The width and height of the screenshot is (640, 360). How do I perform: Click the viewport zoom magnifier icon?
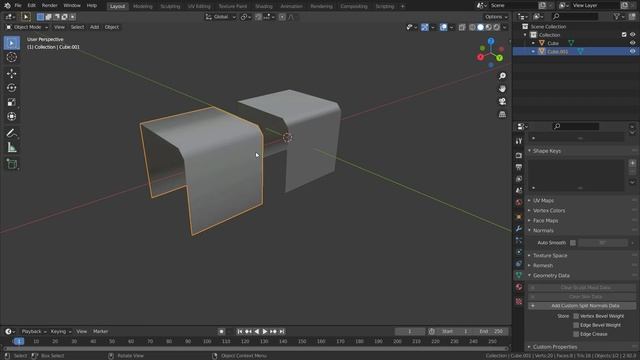[x=502, y=76]
